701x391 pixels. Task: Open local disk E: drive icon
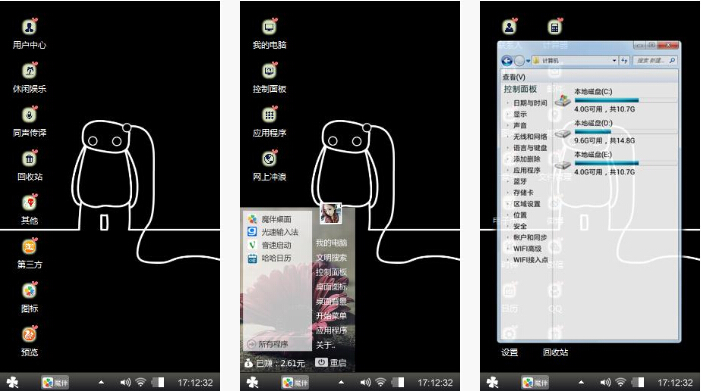(563, 164)
